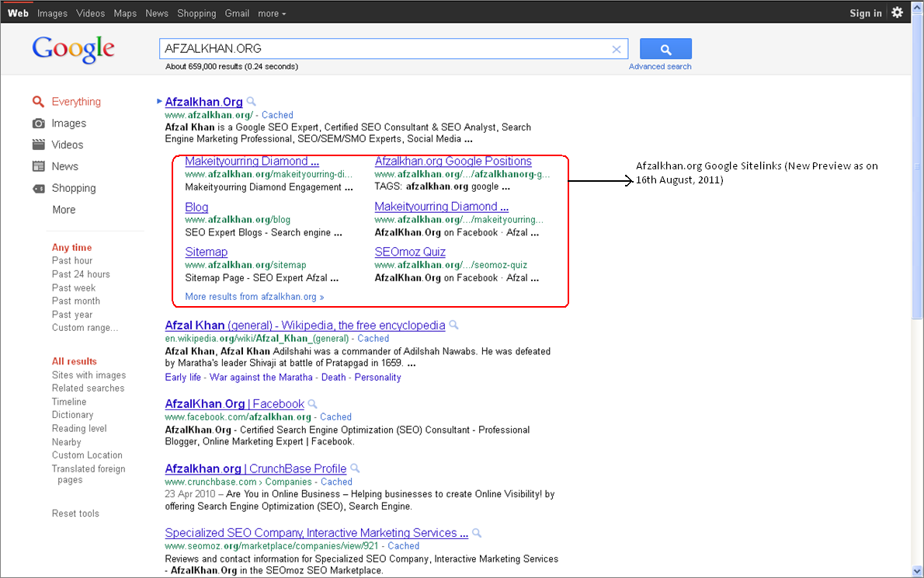Select the Dictionary option
The height and width of the screenshot is (578, 924).
click(x=72, y=415)
